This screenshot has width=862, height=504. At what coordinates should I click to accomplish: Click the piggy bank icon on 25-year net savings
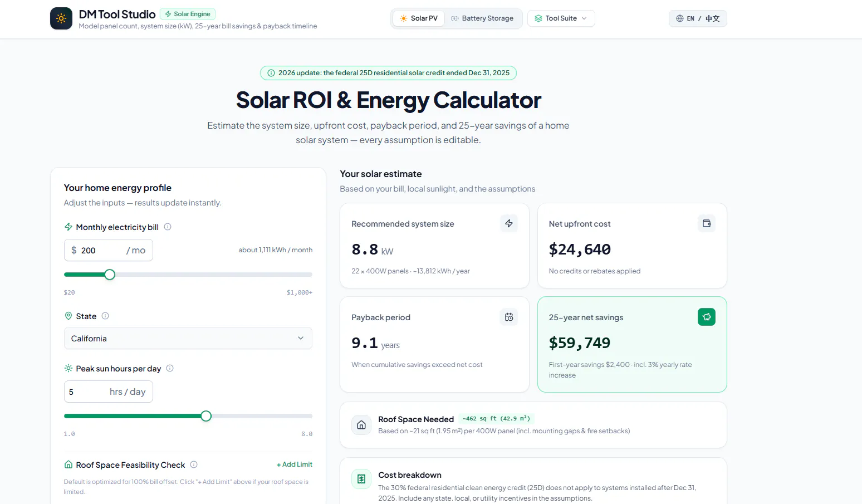tap(707, 317)
